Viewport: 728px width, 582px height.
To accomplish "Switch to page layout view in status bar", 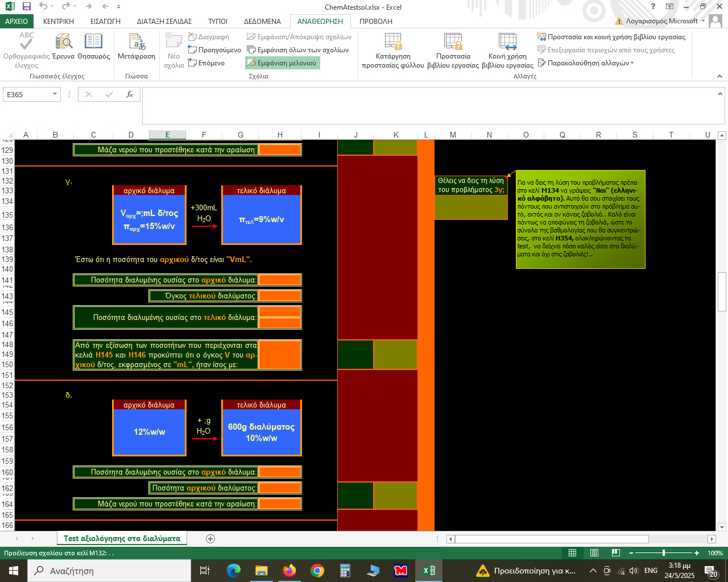I will coord(594,553).
